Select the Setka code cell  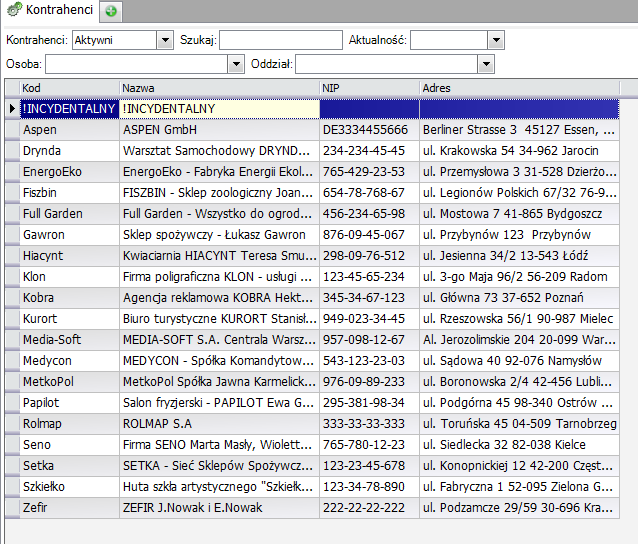[69, 466]
